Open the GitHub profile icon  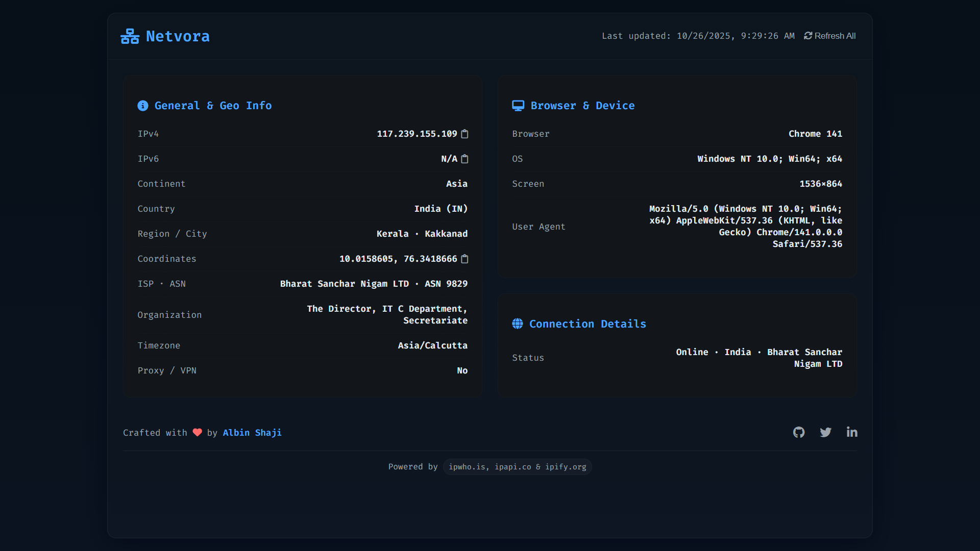pos(799,432)
